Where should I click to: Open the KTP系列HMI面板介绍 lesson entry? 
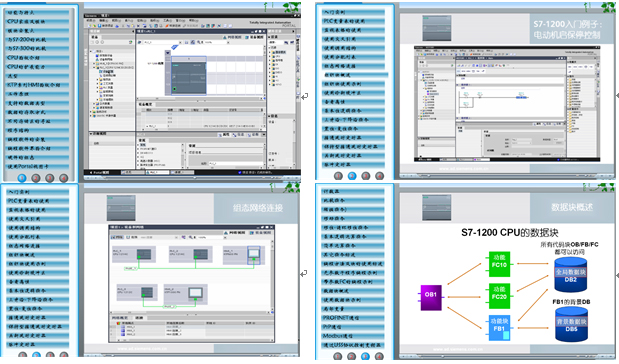pyautogui.click(x=38, y=85)
